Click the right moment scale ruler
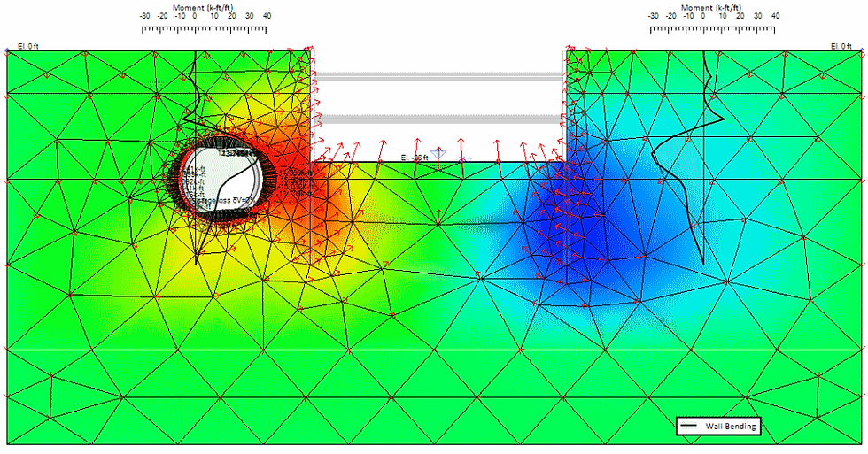 coord(712,28)
